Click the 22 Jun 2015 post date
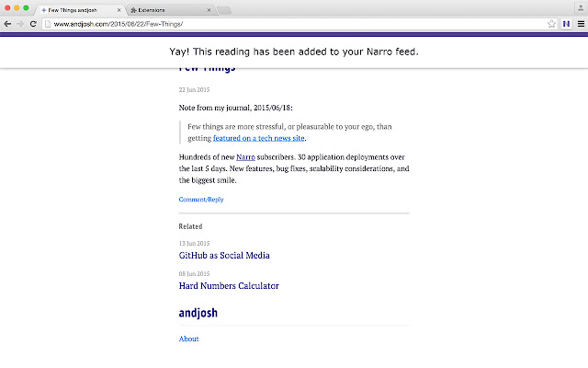 point(194,90)
